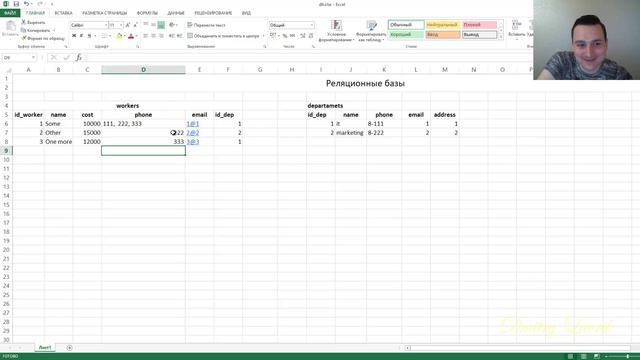Open font dialog launcher in Шрифт group
This screenshot has height=360, width=640.
[x=138, y=47]
